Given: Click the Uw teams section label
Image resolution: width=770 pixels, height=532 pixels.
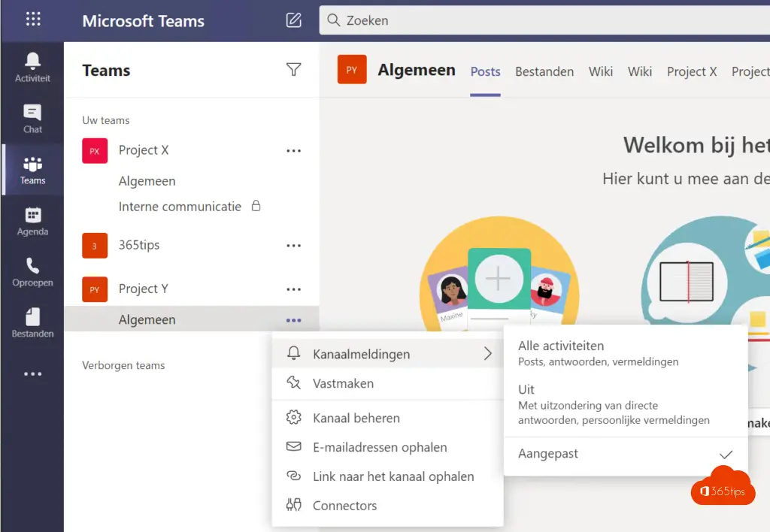Looking at the screenshot, I should point(105,120).
